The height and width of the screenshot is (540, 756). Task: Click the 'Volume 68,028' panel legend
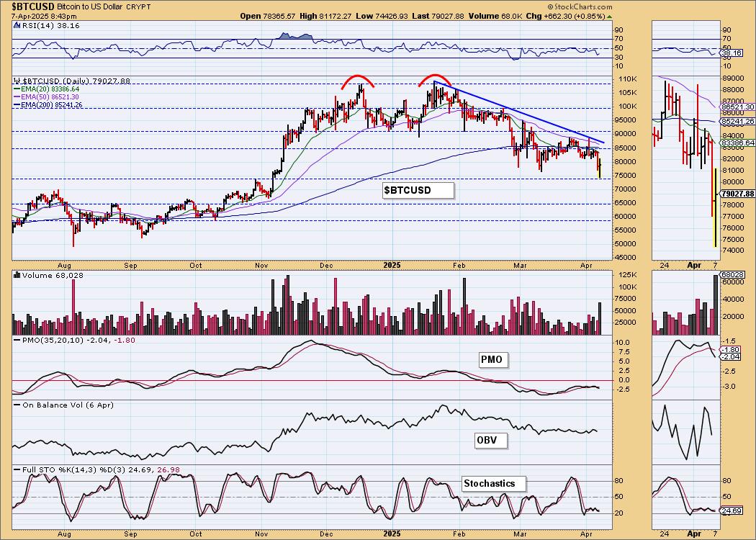tap(53, 275)
